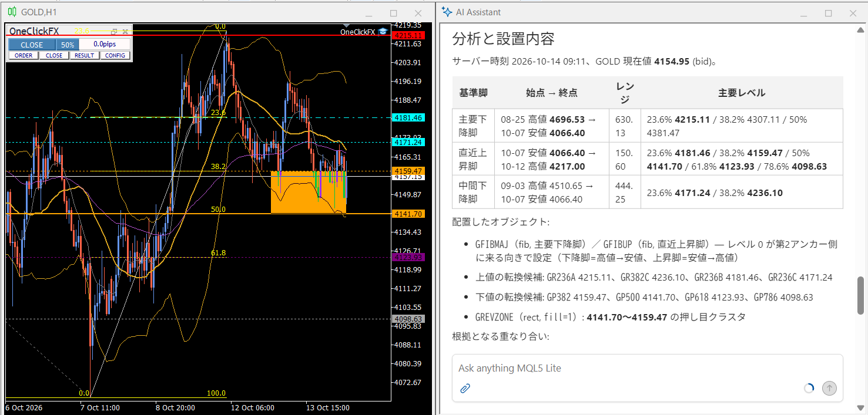Click the 50.0 Fibonacci level label
This screenshot has width=868, height=415.
pos(219,210)
